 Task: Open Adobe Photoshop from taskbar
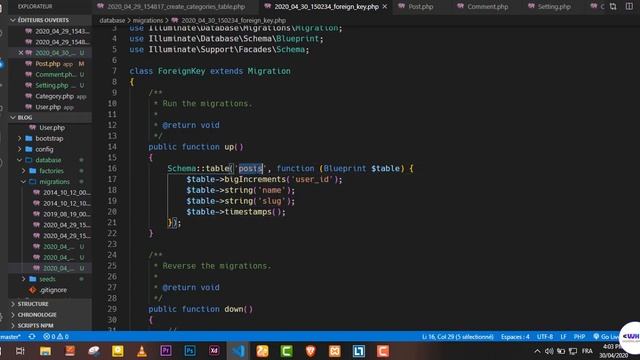[190, 351]
